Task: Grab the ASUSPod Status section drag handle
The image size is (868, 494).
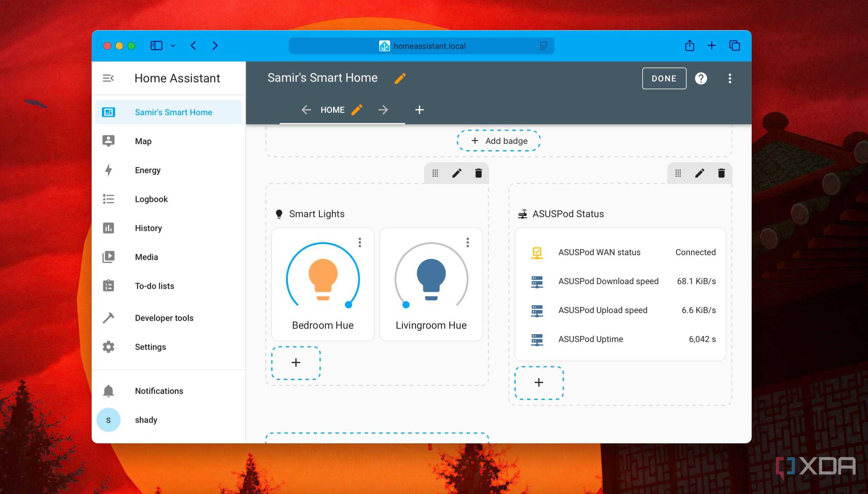Action: pyautogui.click(x=678, y=173)
